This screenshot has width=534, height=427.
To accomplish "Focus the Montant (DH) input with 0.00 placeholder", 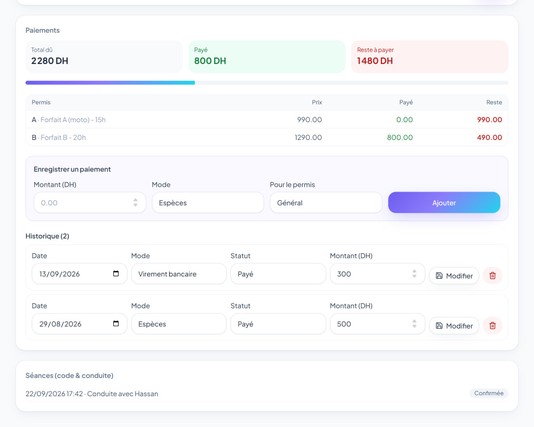I will pyautogui.click(x=90, y=203).
